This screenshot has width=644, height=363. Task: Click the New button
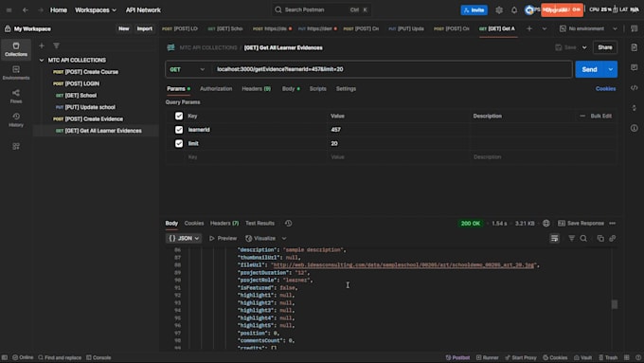tap(124, 28)
